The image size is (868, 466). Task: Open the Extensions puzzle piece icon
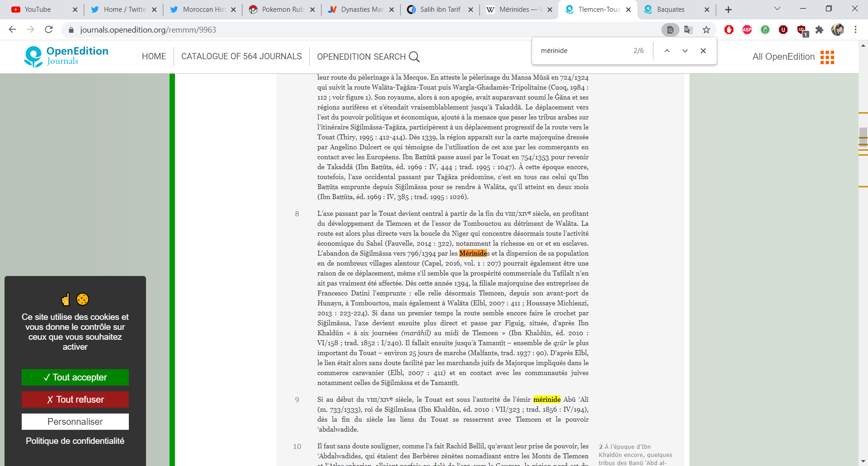(819, 30)
